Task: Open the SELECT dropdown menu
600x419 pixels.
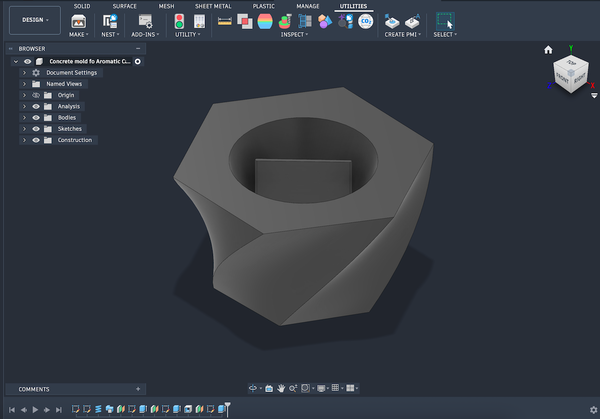Action: click(445, 34)
